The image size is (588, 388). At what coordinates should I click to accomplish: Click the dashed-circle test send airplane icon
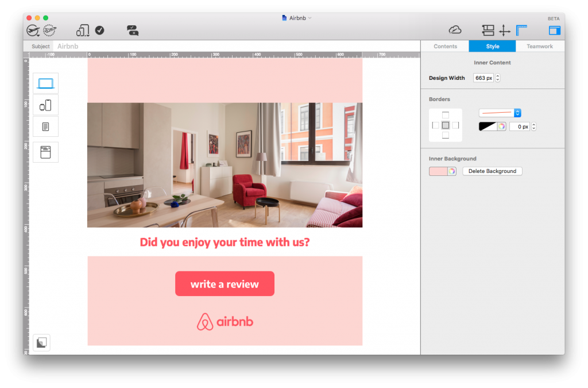point(49,30)
